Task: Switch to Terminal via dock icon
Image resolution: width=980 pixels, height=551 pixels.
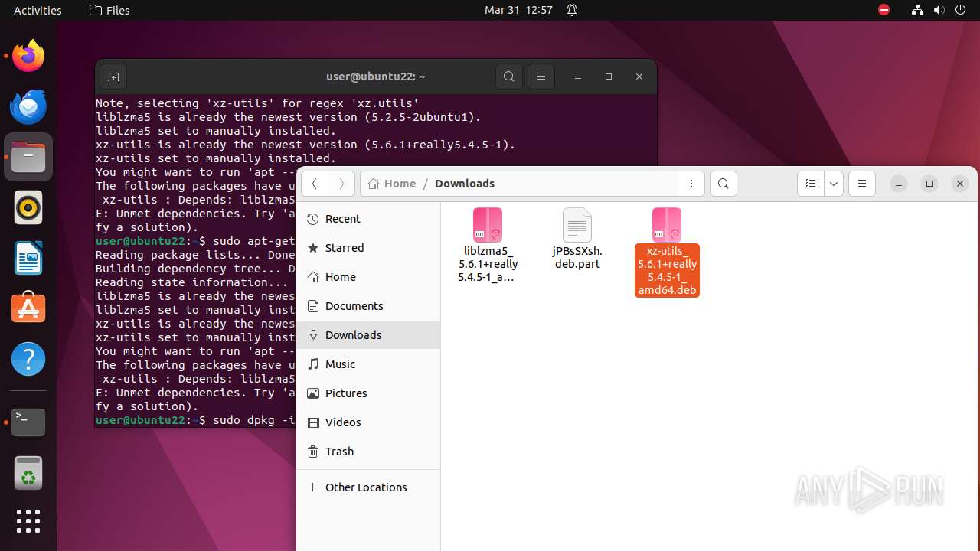Action: (x=28, y=422)
